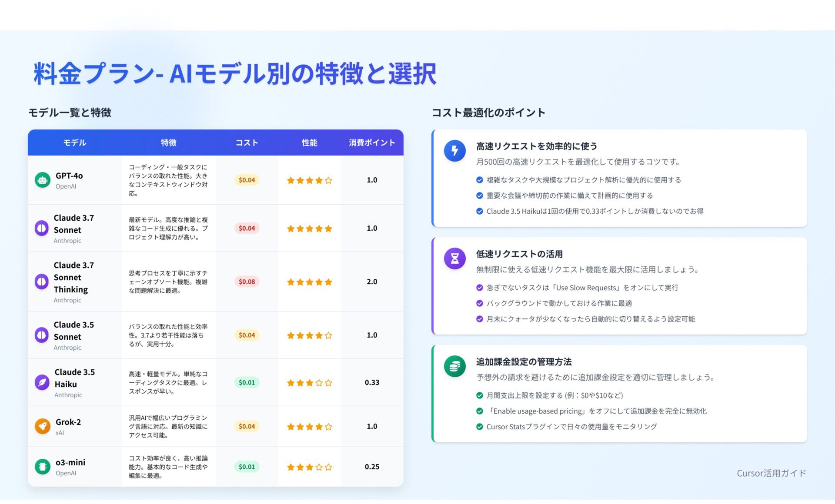Click the hourglass icon for 低速リクエスト
The height and width of the screenshot is (504, 835).
[x=454, y=259]
